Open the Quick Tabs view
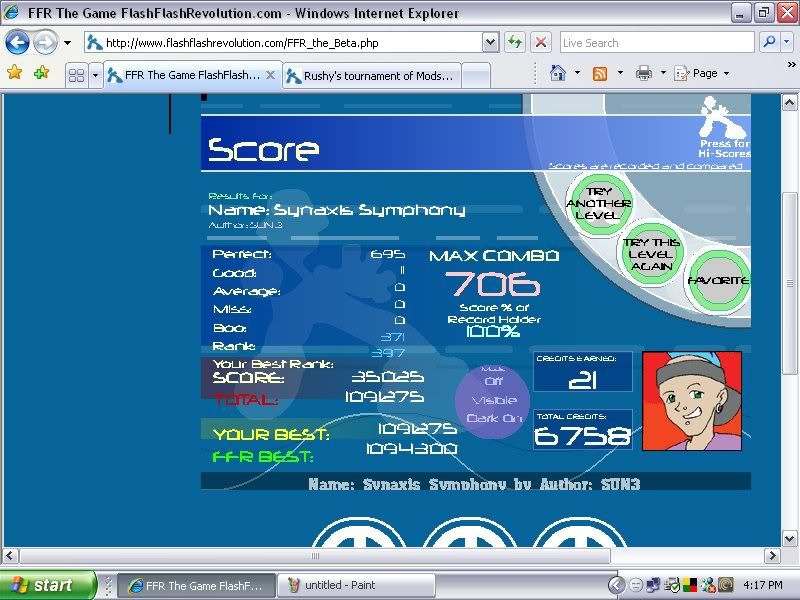The width and height of the screenshot is (800, 600). [75, 75]
